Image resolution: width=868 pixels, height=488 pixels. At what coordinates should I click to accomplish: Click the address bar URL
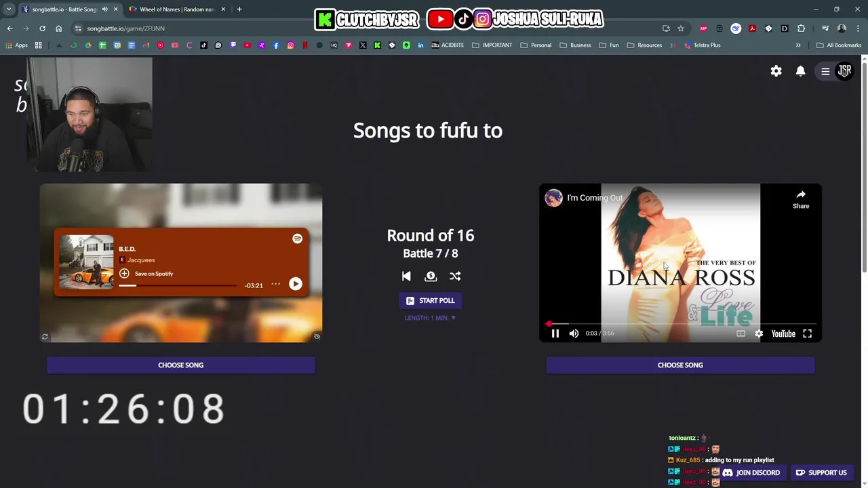(125, 28)
